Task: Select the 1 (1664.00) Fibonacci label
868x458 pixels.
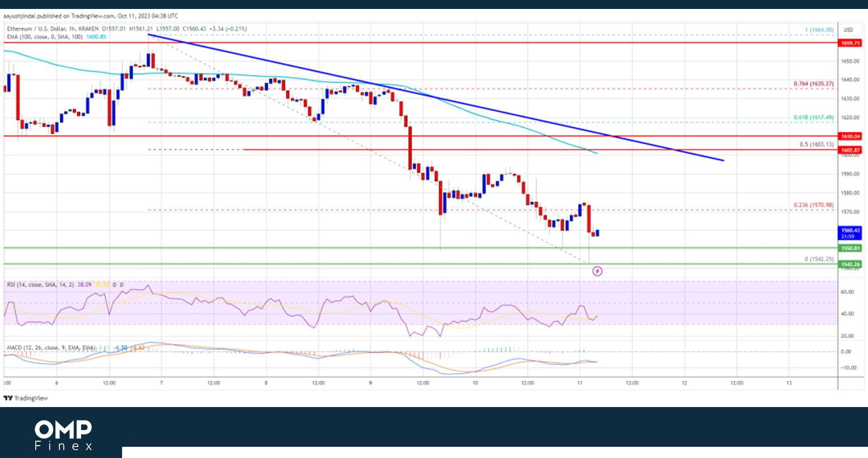Action: (x=819, y=30)
